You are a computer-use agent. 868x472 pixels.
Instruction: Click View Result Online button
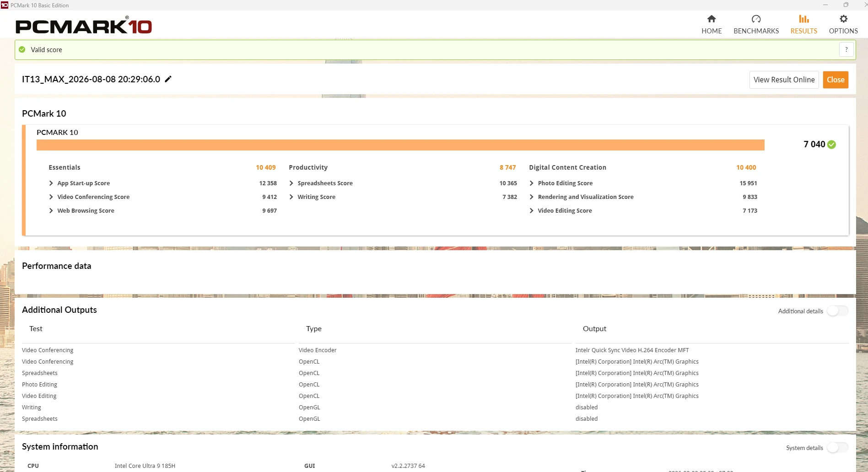coord(784,80)
